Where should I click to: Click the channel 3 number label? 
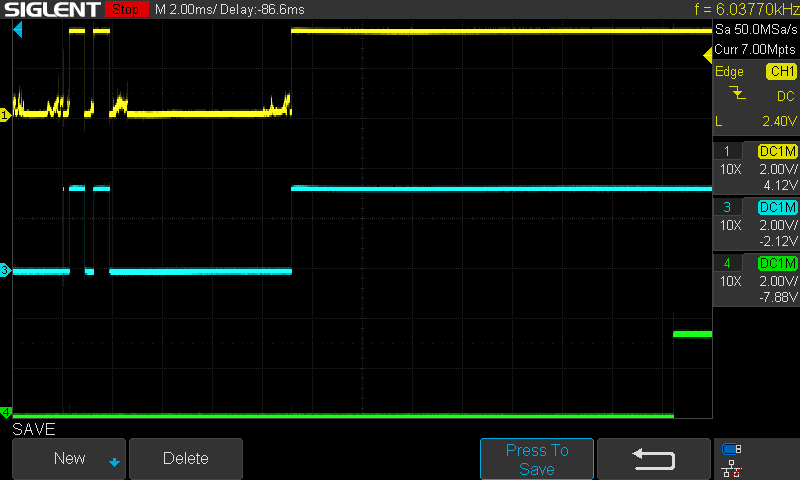click(x=727, y=207)
